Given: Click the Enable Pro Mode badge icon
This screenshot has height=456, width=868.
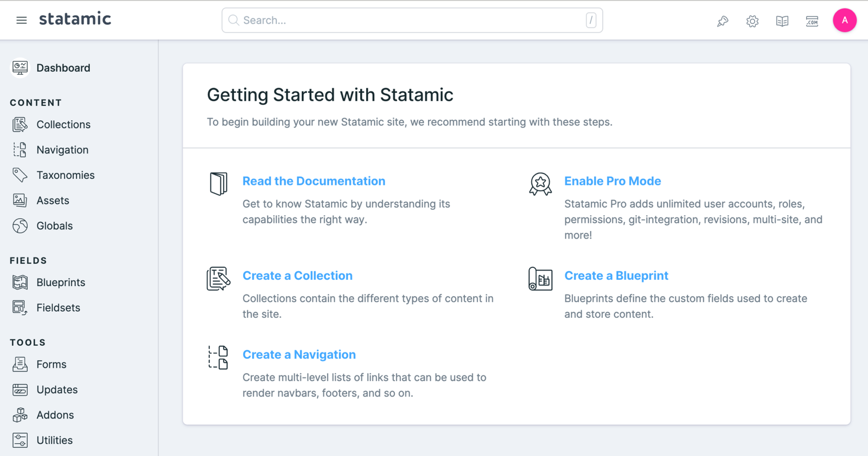Looking at the screenshot, I should pyautogui.click(x=540, y=184).
